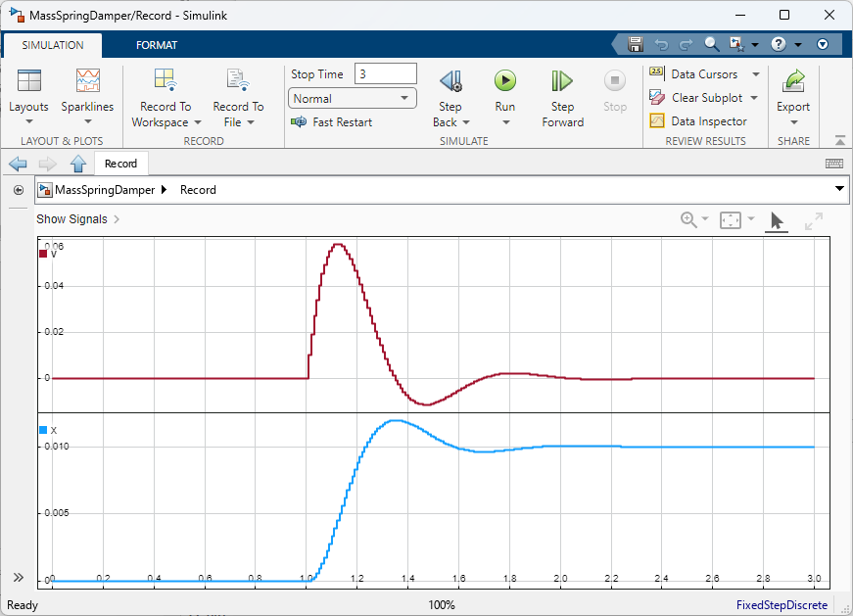Click the Step Back icon

coord(450,81)
